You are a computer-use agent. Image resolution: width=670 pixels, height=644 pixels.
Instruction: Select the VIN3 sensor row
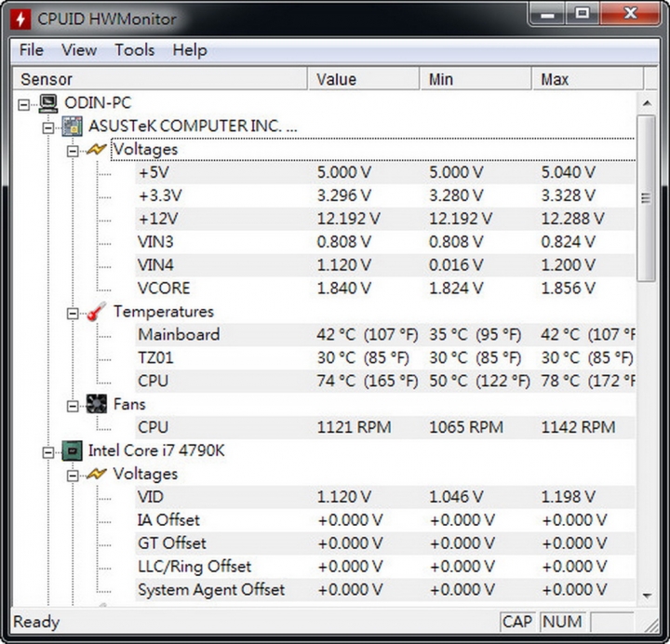[x=384, y=242]
